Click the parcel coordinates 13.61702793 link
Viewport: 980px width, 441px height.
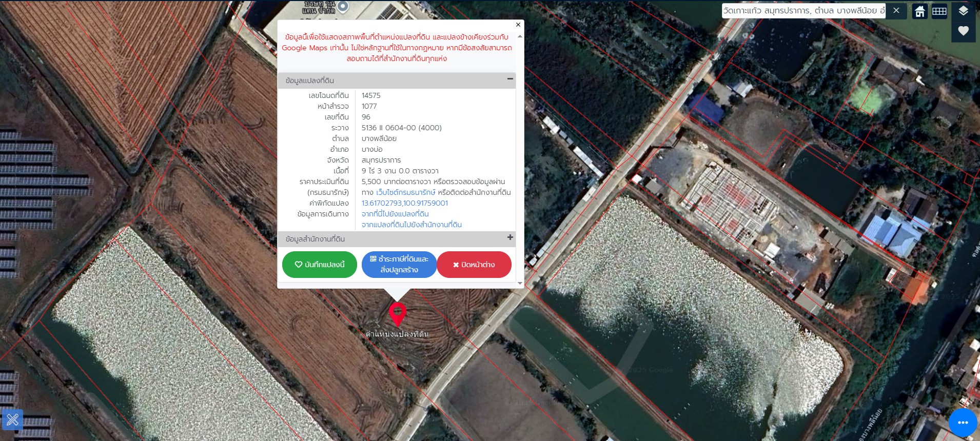(x=404, y=203)
